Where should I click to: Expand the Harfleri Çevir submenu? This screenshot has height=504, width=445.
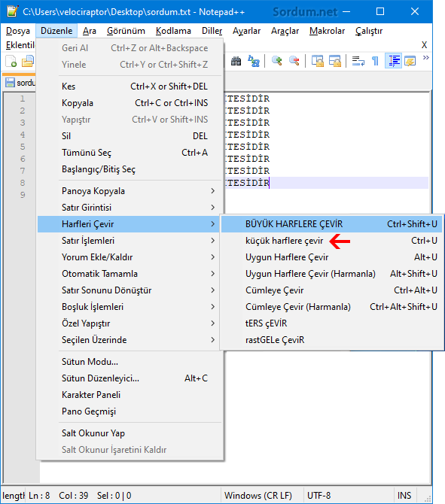(130, 224)
